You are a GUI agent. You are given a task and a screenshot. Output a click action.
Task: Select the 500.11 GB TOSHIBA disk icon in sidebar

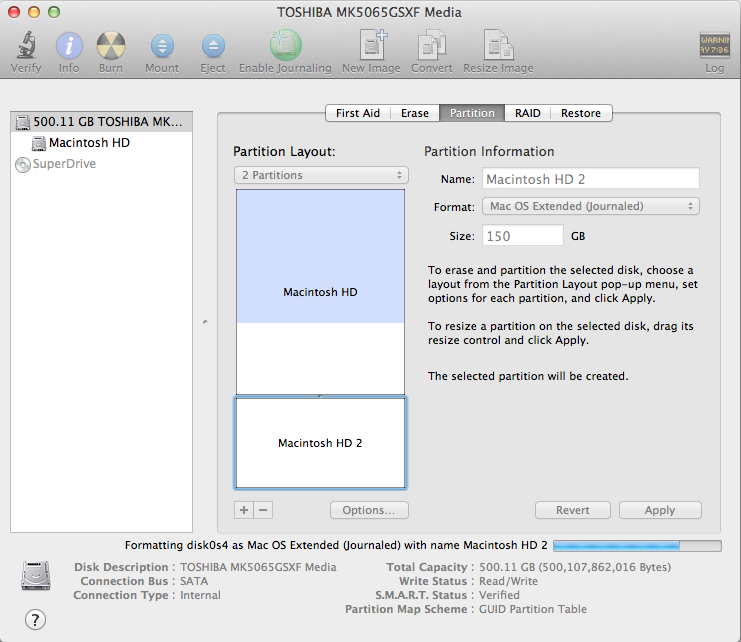coord(23,122)
